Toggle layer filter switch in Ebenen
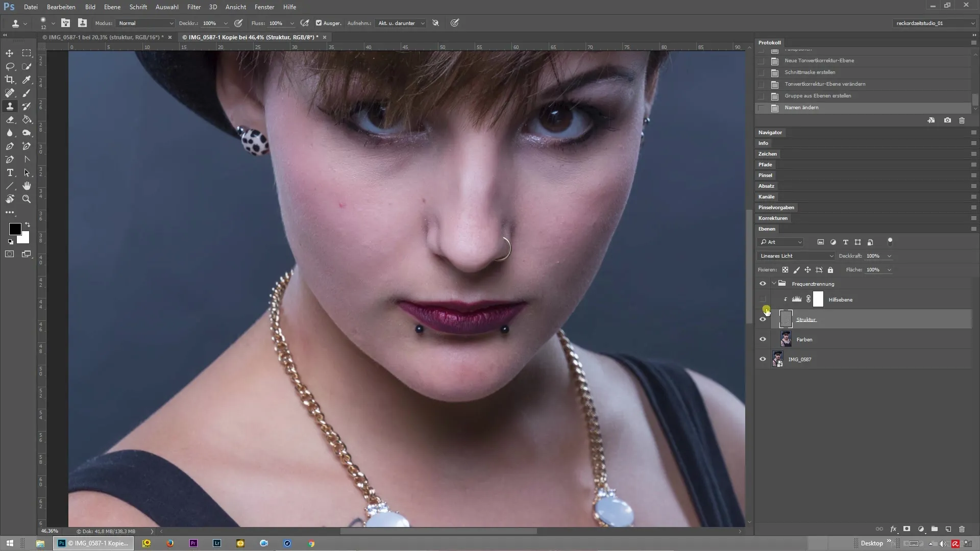The height and width of the screenshot is (551, 980). coord(890,241)
